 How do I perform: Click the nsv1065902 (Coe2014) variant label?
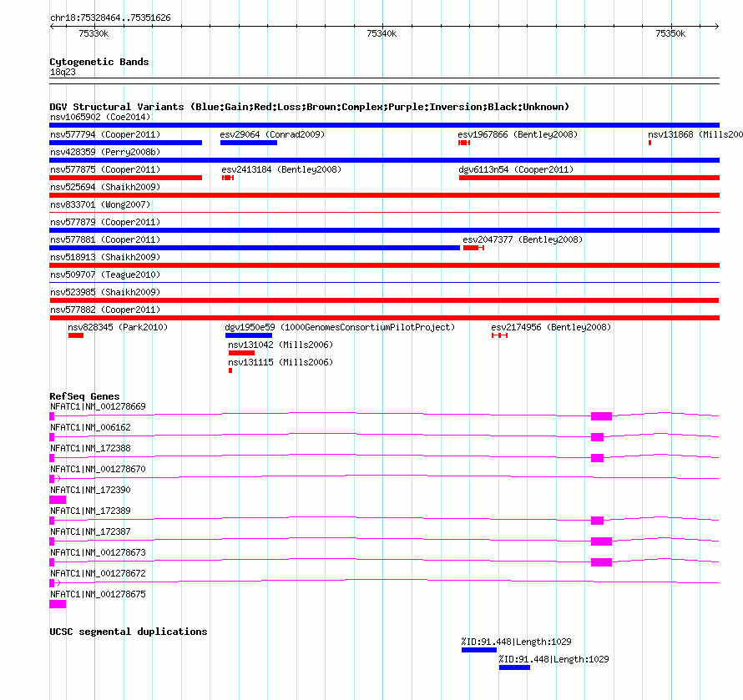point(100,117)
